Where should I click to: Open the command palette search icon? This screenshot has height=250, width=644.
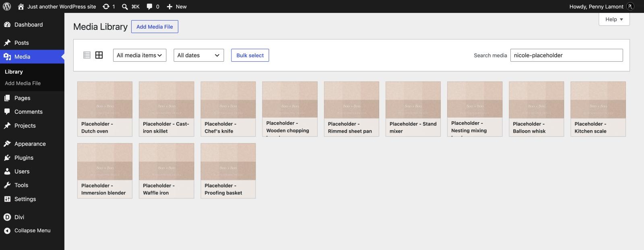tap(125, 6)
